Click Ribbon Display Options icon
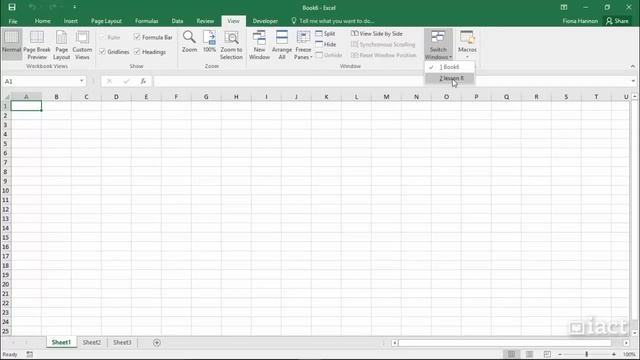 tap(564, 7)
